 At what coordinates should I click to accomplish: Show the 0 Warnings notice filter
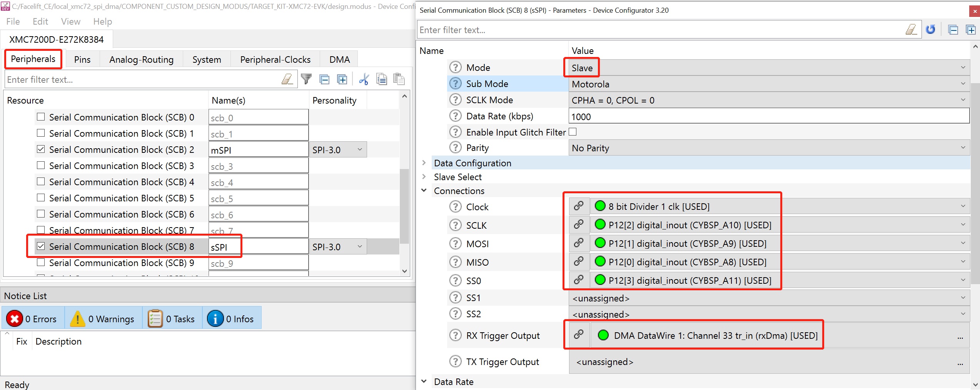103,318
